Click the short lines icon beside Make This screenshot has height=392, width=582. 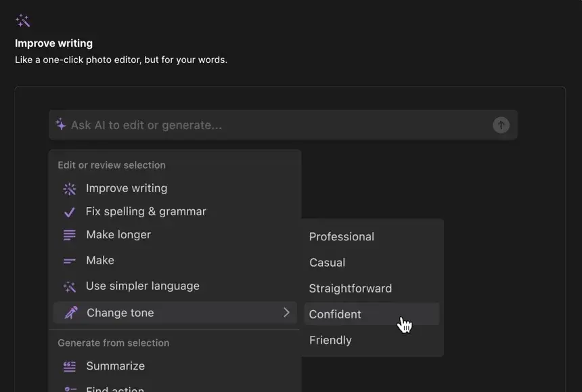(x=70, y=261)
